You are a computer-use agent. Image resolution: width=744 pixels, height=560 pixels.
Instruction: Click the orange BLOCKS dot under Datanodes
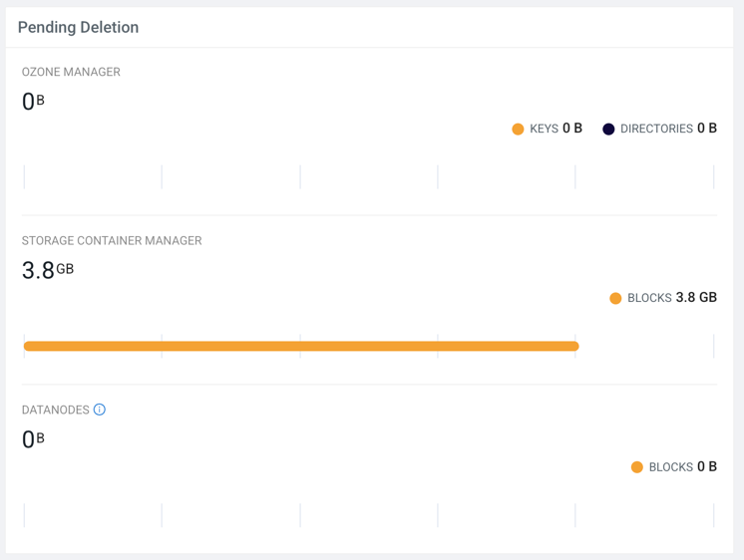click(637, 467)
